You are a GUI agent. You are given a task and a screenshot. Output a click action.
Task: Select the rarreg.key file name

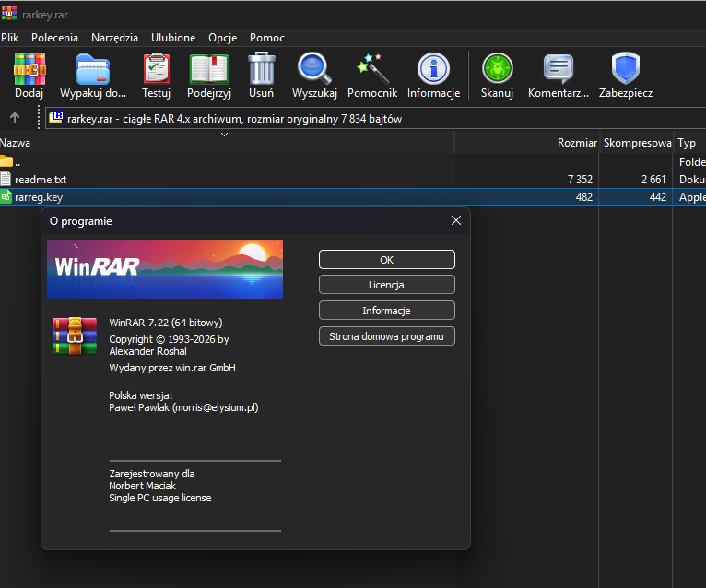(39, 196)
